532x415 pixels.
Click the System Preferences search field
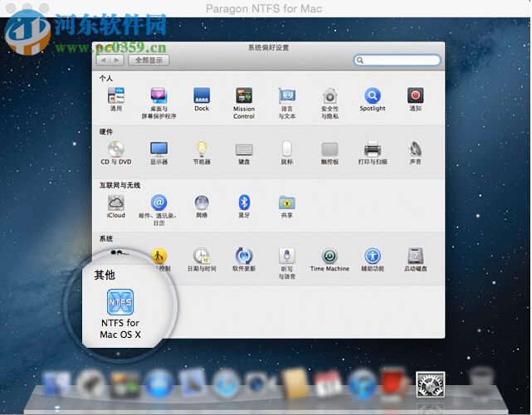397,61
